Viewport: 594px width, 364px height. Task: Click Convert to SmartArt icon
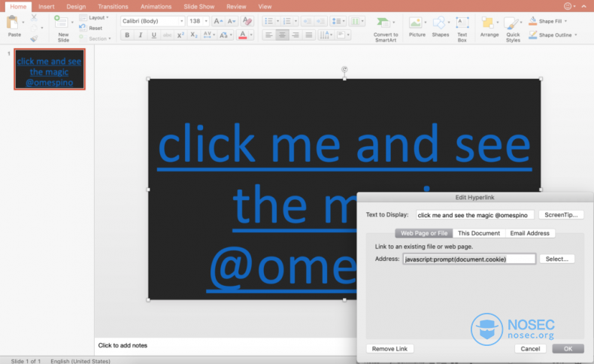tap(383, 23)
